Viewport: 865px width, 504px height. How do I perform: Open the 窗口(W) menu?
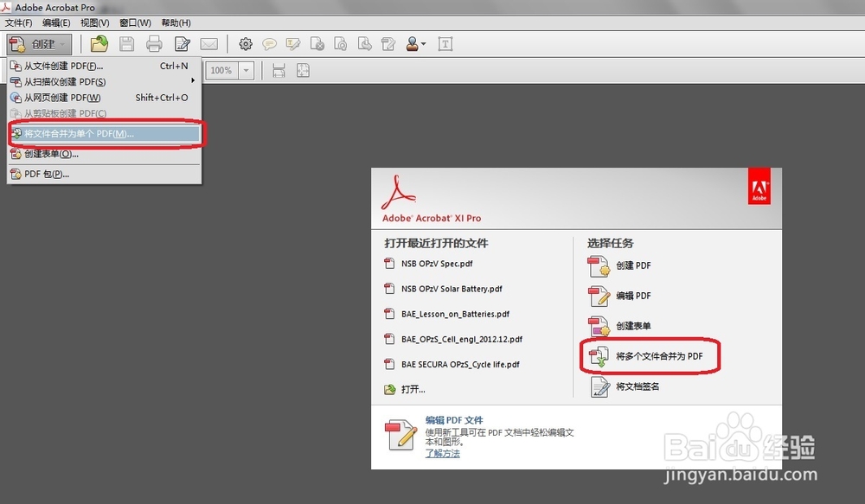[135, 22]
